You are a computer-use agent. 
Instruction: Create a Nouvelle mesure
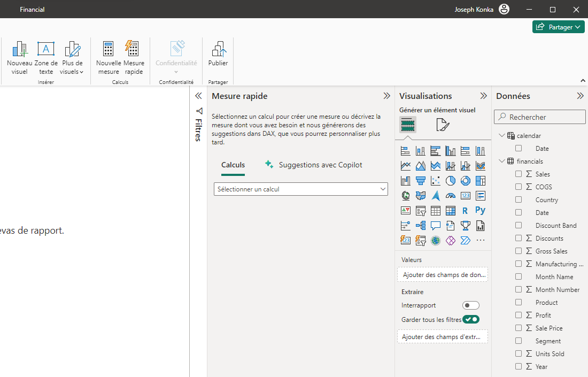coord(109,59)
